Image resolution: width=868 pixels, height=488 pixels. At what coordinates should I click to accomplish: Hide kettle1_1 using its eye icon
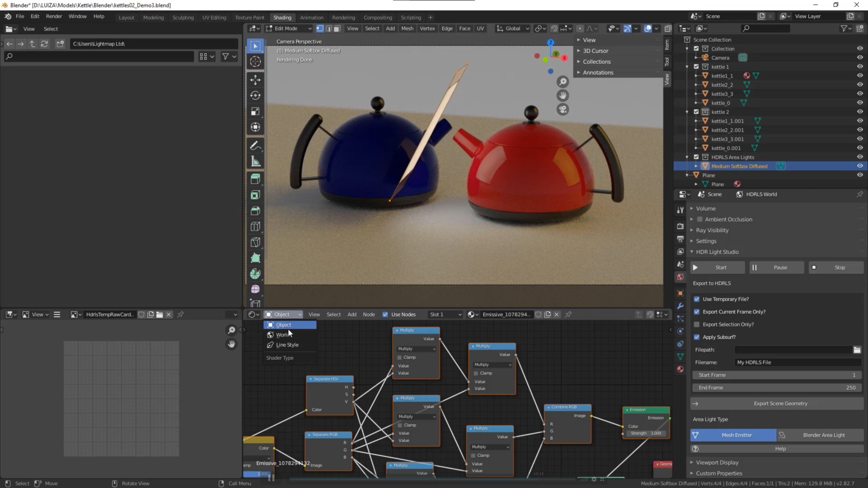(x=860, y=76)
